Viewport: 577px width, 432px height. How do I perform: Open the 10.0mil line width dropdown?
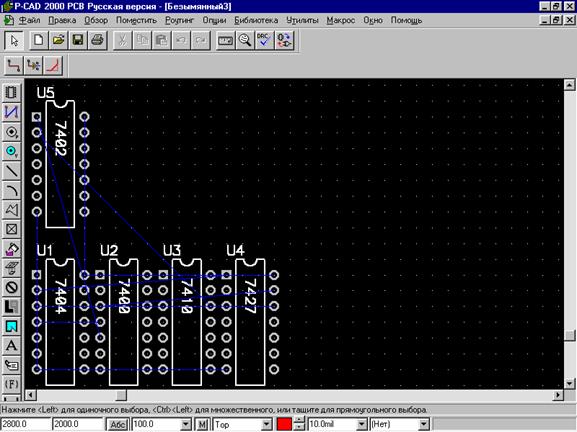[x=362, y=424]
